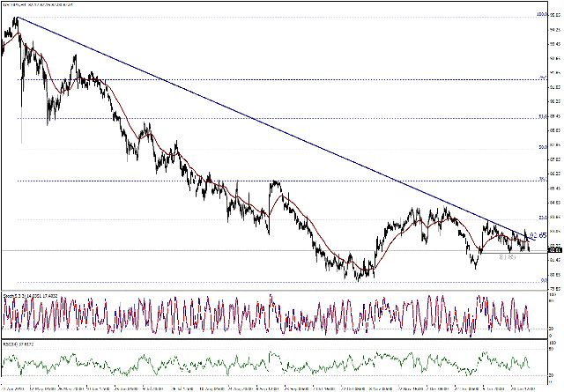Click the date axis at chart bottom
Viewport: 564px width, 392px height.
coord(264,385)
